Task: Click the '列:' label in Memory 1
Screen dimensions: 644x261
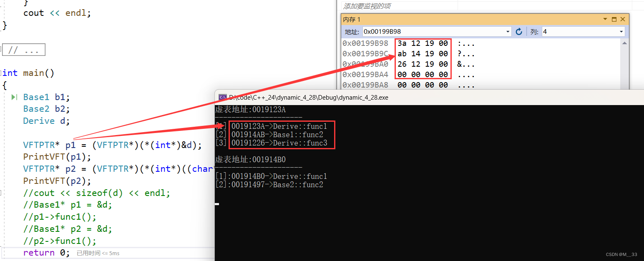Action: click(535, 32)
